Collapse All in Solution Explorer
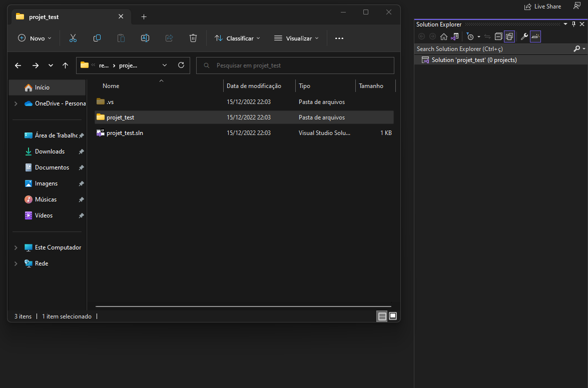This screenshot has height=388, width=588. tap(498, 36)
